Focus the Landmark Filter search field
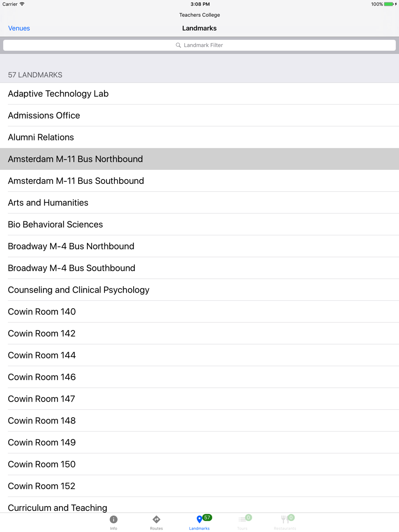Viewport: 399px width, 532px height. [x=199, y=45]
